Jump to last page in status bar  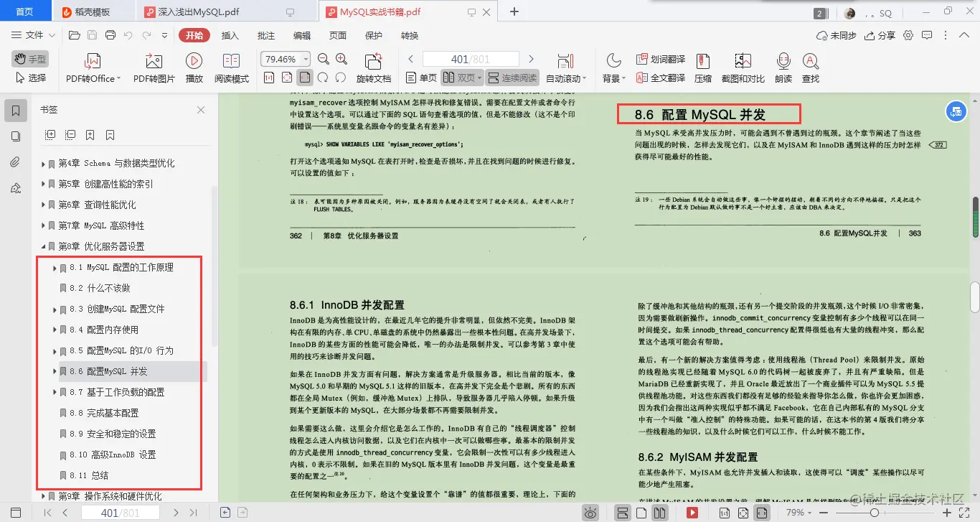(x=193, y=513)
